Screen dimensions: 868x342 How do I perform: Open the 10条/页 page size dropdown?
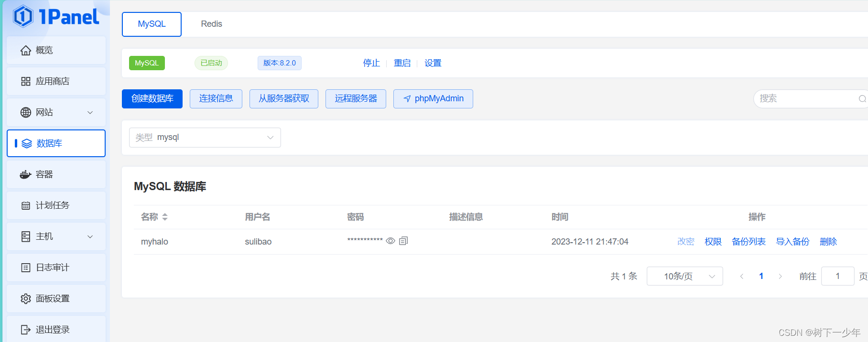684,277
